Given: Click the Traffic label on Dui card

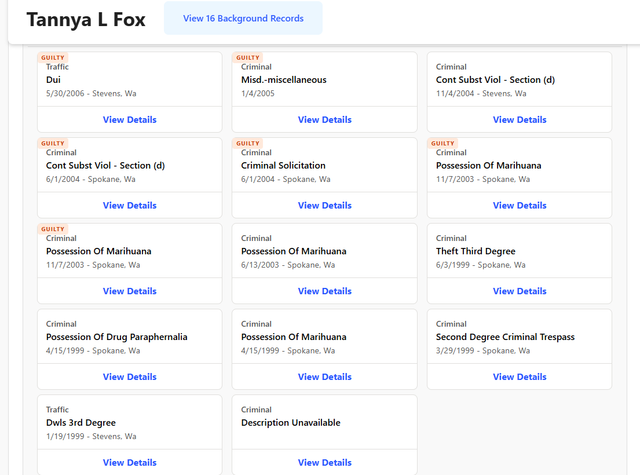Looking at the screenshot, I should click(57, 67).
